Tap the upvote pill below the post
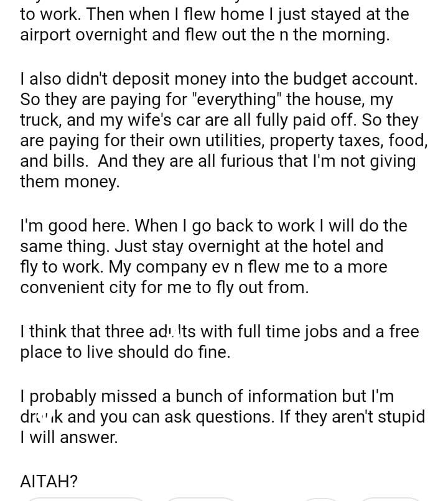Screen dimensions: 448x501 86,499
